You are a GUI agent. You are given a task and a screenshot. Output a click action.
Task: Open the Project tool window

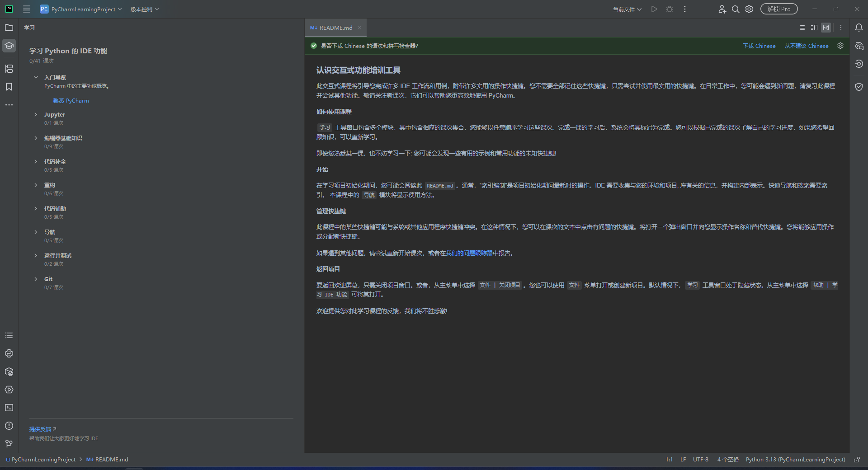coord(9,28)
